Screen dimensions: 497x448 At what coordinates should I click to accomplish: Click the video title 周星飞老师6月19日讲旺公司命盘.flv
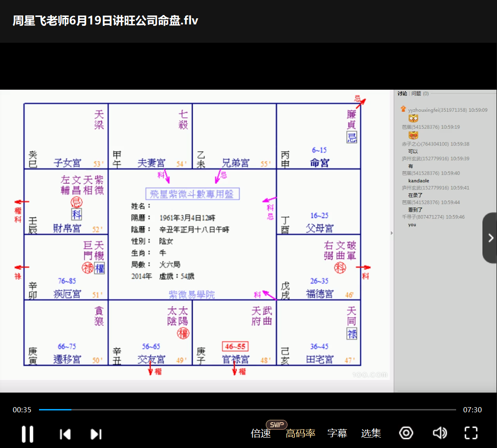pyautogui.click(x=105, y=21)
